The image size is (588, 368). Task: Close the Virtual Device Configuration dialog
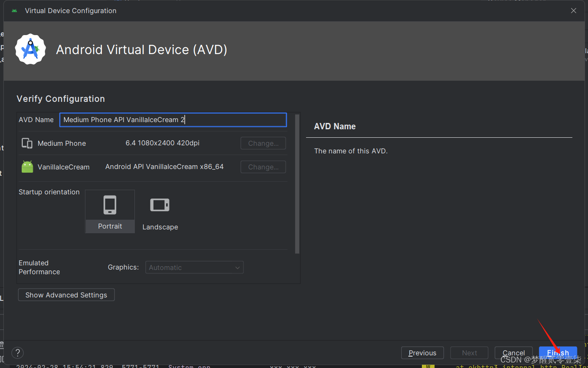pos(574,11)
